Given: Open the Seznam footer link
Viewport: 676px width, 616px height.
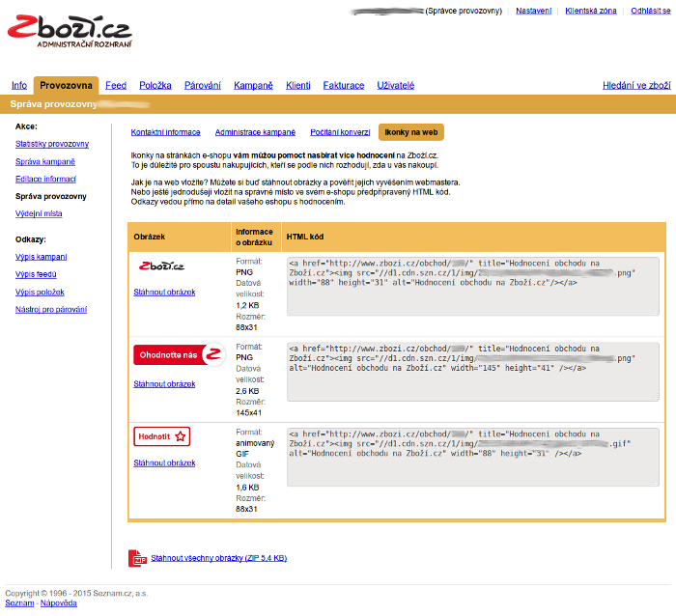Looking at the screenshot, I should [19, 603].
